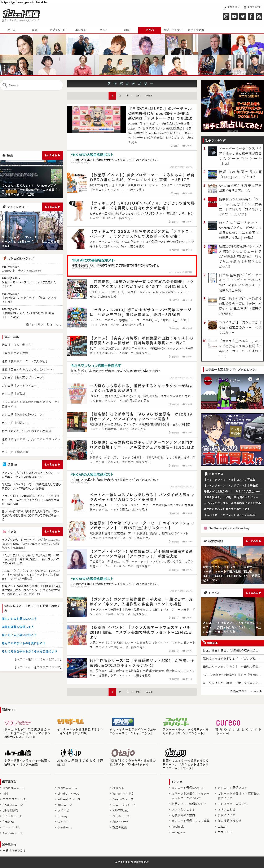
Task: Click the icon beside GetNews girl / GetNews boy
Action: [x=206, y=528]
